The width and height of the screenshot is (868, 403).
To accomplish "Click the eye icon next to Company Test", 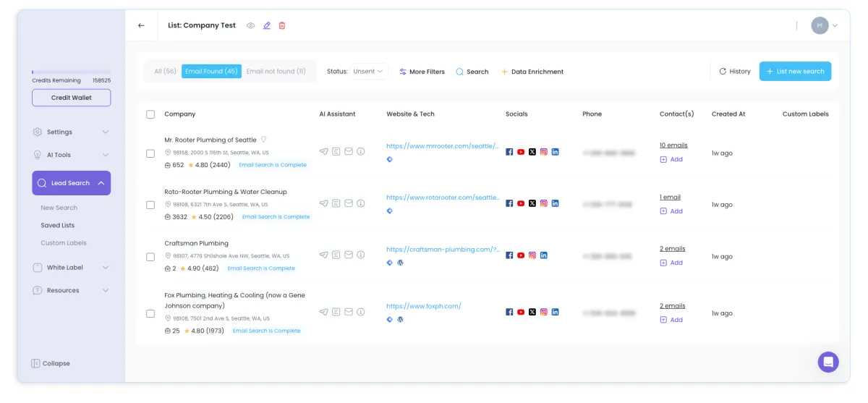I will coord(251,25).
